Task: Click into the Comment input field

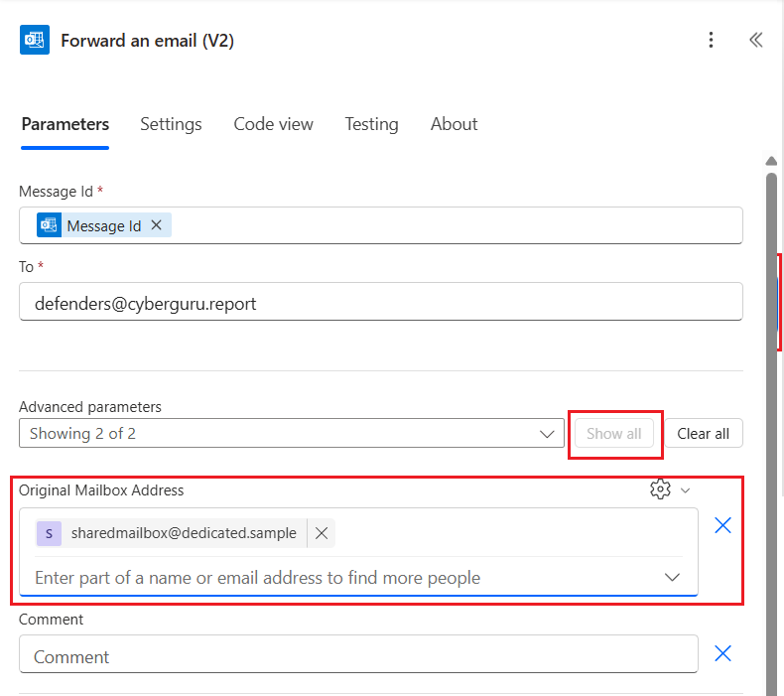Action: click(358, 654)
